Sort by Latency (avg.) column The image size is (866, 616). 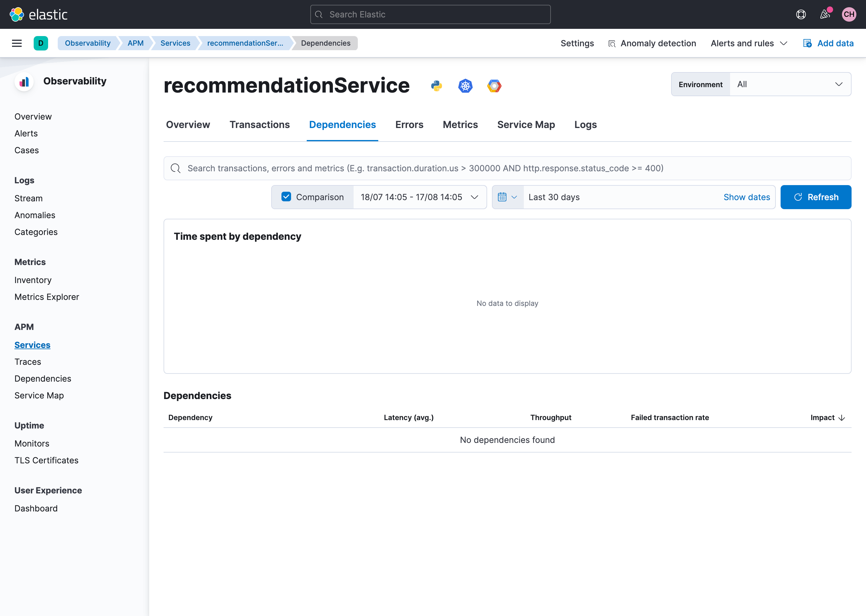click(408, 417)
